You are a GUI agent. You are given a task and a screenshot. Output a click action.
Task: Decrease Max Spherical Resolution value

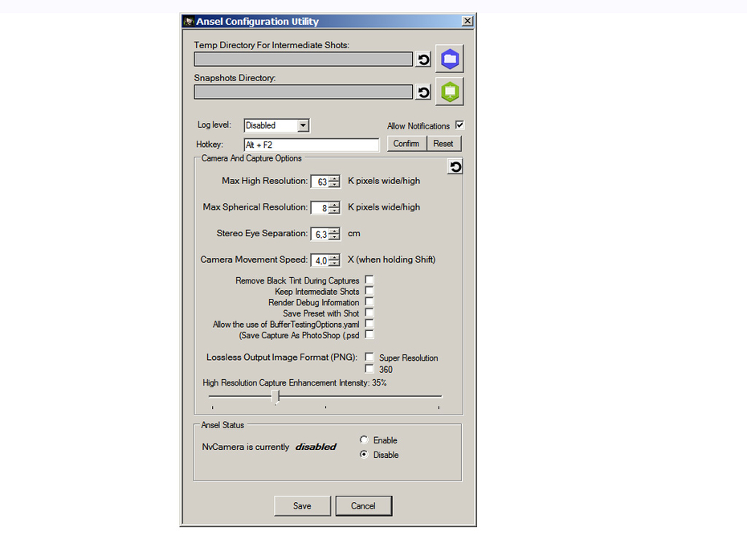point(334,211)
